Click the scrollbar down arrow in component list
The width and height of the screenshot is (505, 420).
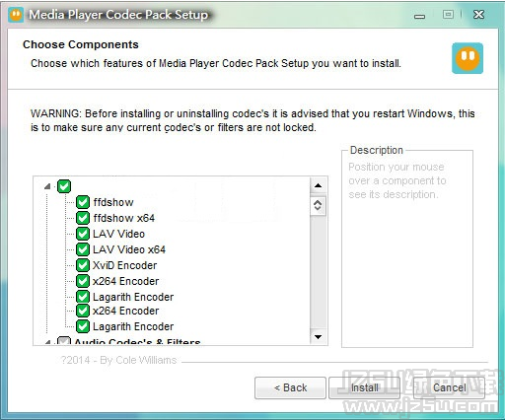pyautogui.click(x=318, y=337)
